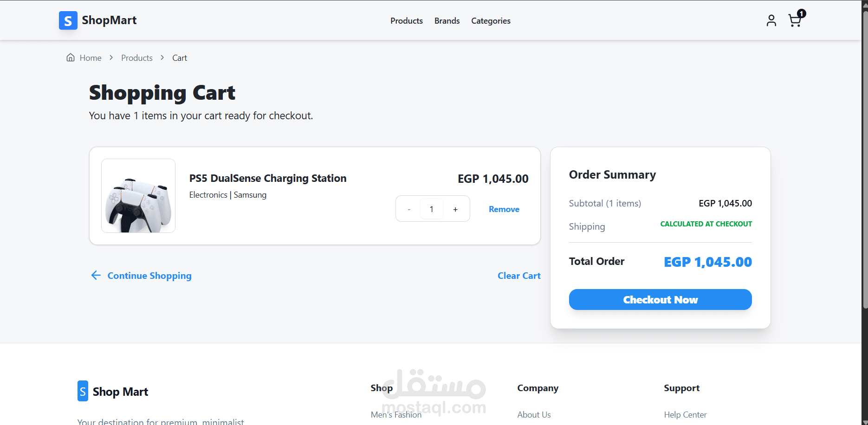868x425 pixels.
Task: Open the Brands menu item
Action: pyautogui.click(x=447, y=21)
